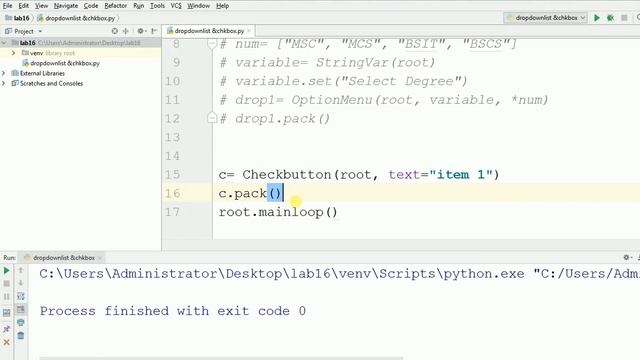Open the Navigate menu
The image size is (640, 360).
pos(66,6)
